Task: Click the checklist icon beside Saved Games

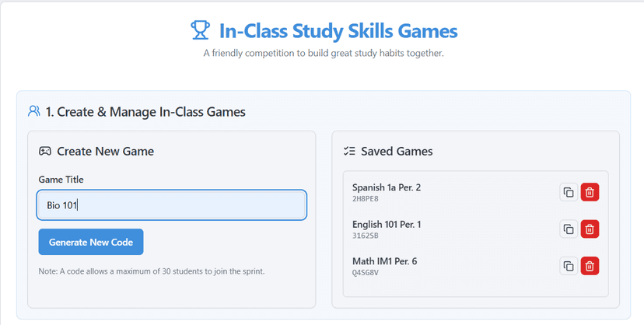Action: (349, 151)
